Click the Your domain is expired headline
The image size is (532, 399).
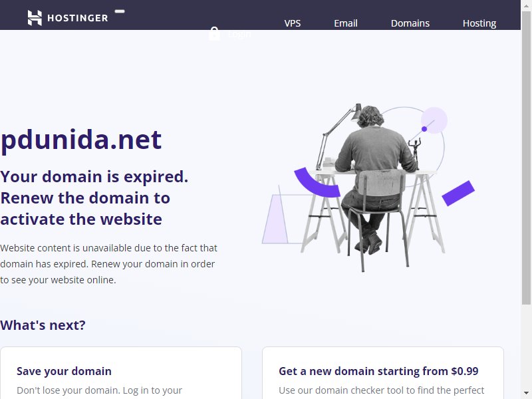click(94, 198)
